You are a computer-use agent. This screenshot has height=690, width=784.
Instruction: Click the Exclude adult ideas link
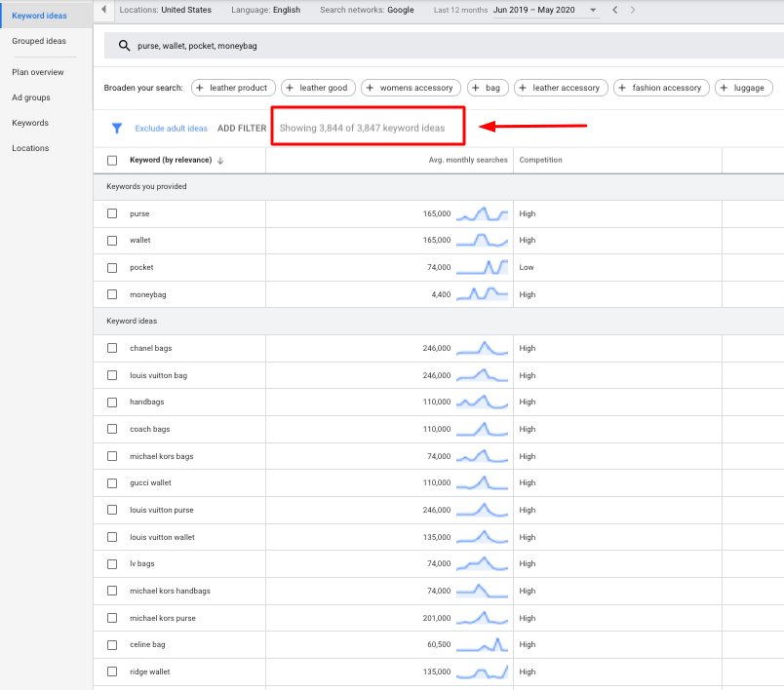point(171,127)
